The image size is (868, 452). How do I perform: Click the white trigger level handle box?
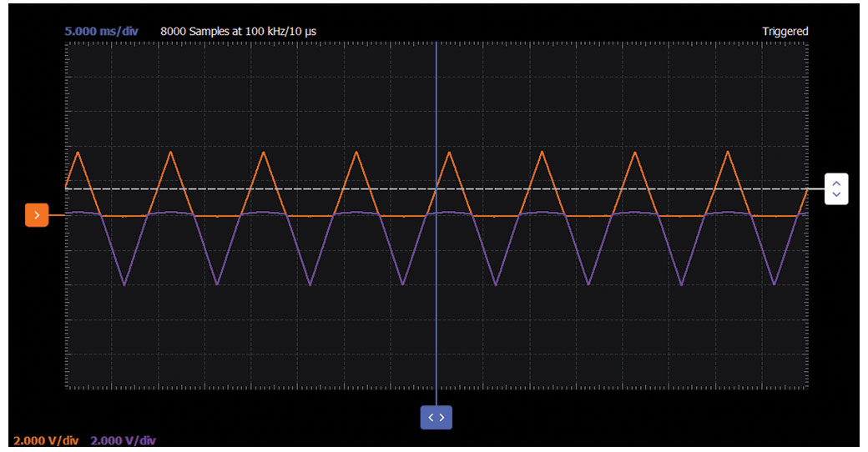tap(836, 189)
